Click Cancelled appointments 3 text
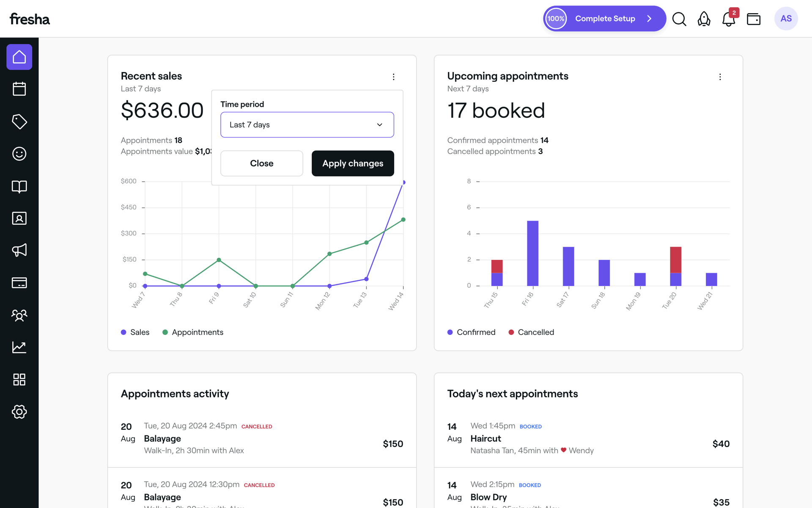 [x=495, y=151]
